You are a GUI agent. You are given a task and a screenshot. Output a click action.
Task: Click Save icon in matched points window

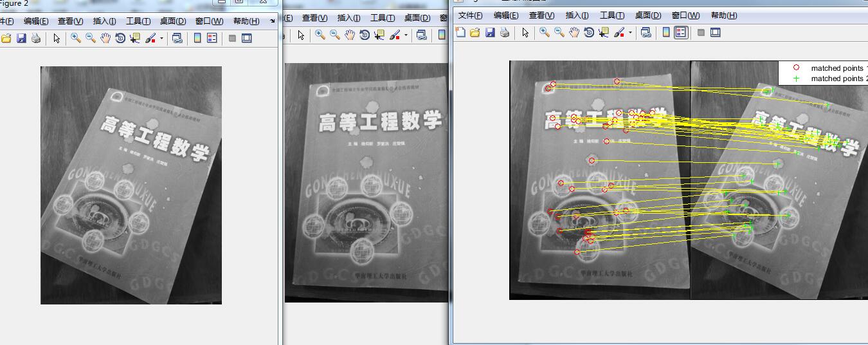pyautogui.click(x=490, y=32)
